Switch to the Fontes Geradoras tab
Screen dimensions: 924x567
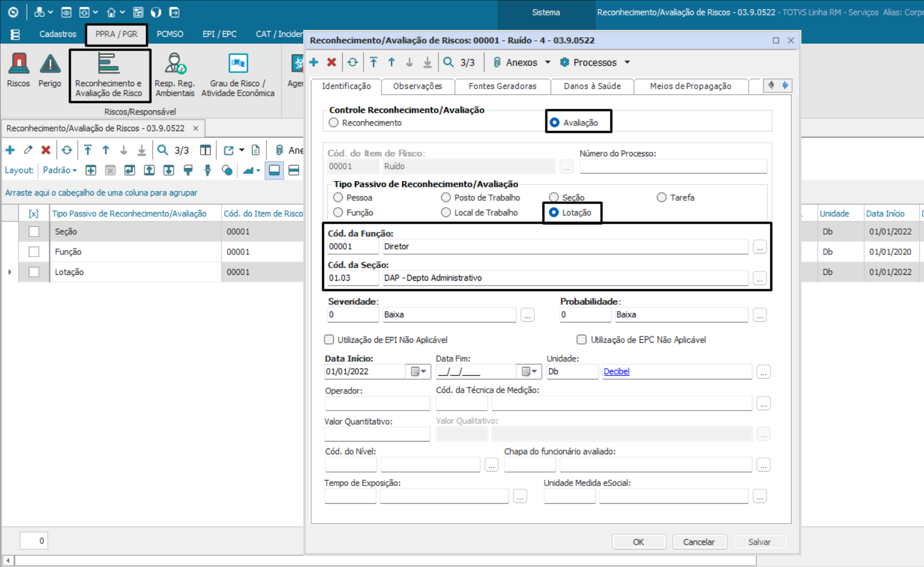click(x=502, y=86)
